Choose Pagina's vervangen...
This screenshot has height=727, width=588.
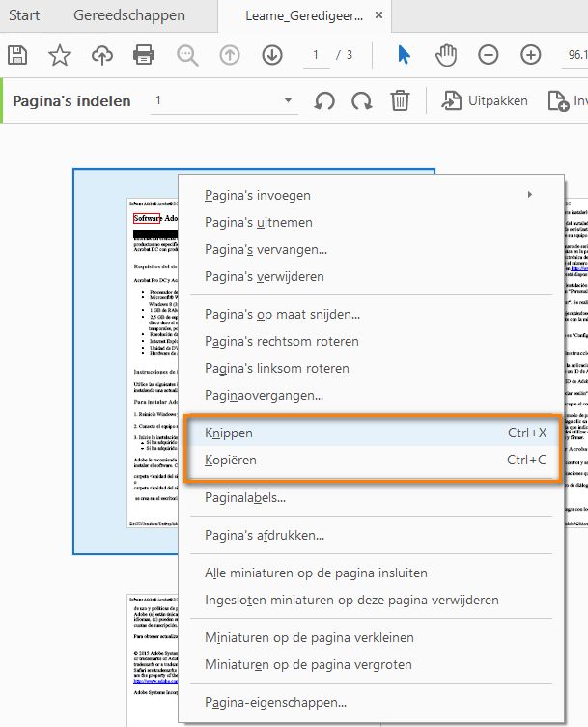371,249
